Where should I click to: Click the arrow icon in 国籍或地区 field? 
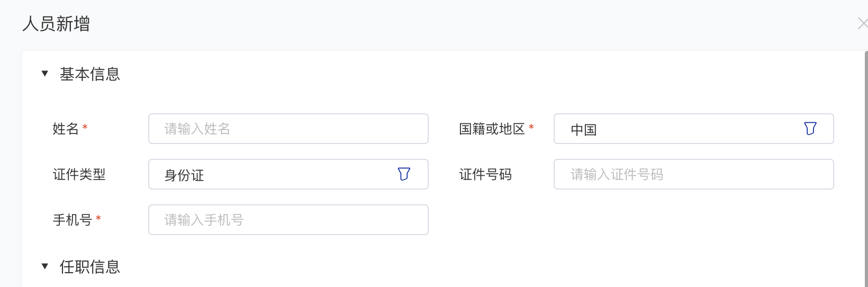(810, 129)
